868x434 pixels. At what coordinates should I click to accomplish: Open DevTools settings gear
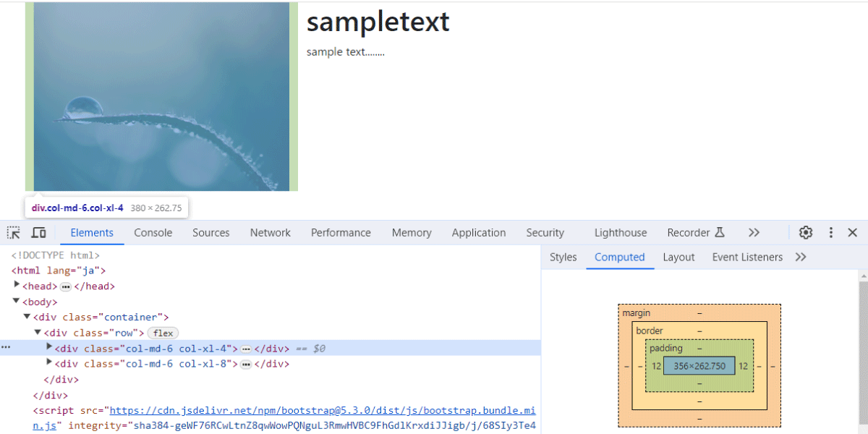tap(806, 233)
